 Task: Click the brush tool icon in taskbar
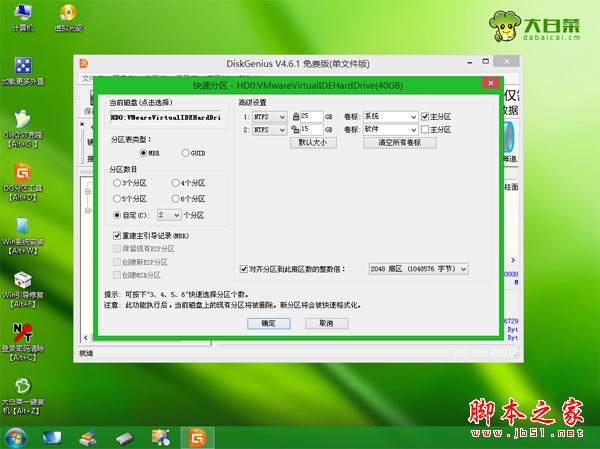point(88,438)
